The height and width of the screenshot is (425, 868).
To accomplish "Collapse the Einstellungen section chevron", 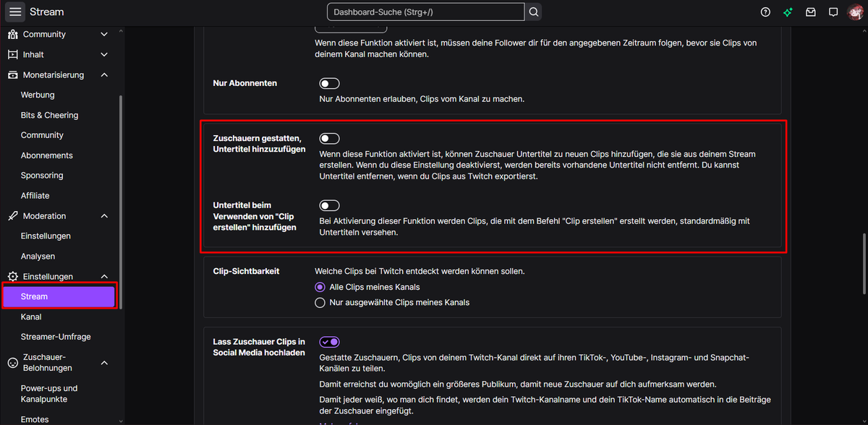I will coord(104,277).
